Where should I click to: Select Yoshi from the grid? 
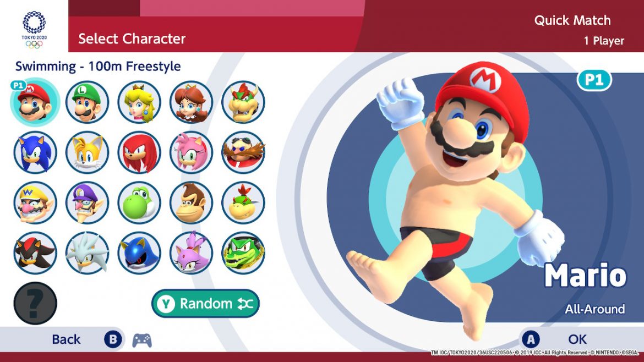(139, 203)
